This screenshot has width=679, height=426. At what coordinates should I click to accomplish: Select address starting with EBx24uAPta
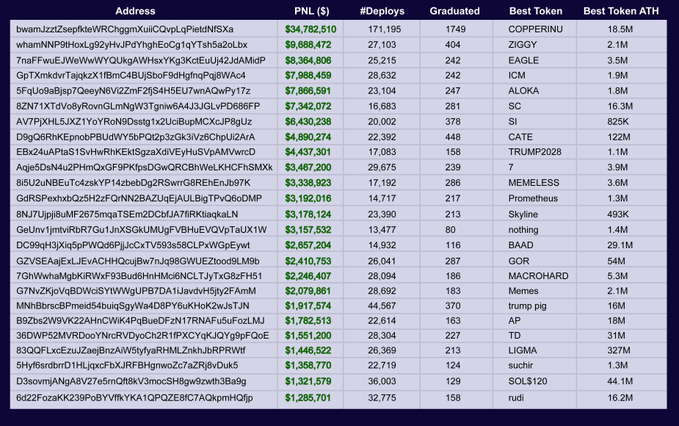136,152
